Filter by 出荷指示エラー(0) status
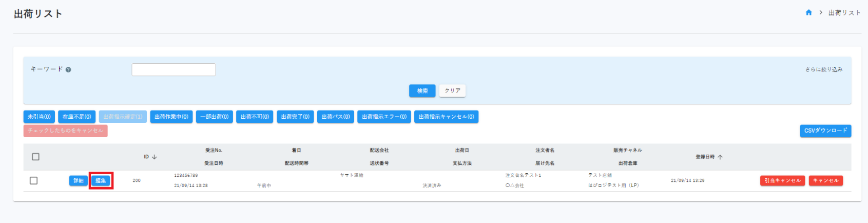This screenshot has width=868, height=223. (384, 117)
